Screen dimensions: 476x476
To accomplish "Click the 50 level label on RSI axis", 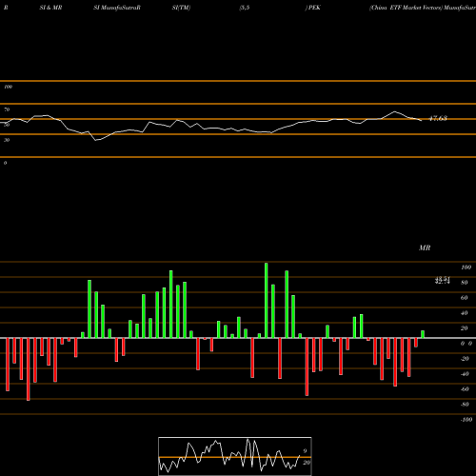I will (7, 125).
